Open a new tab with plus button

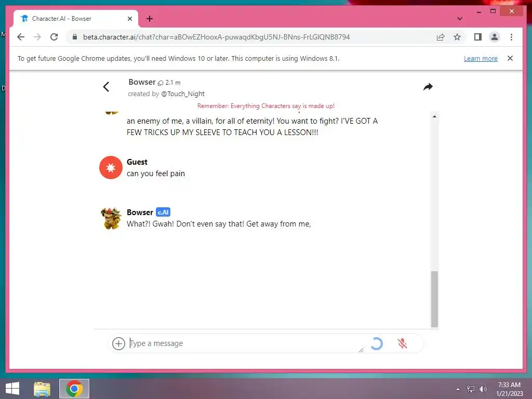tap(150, 19)
